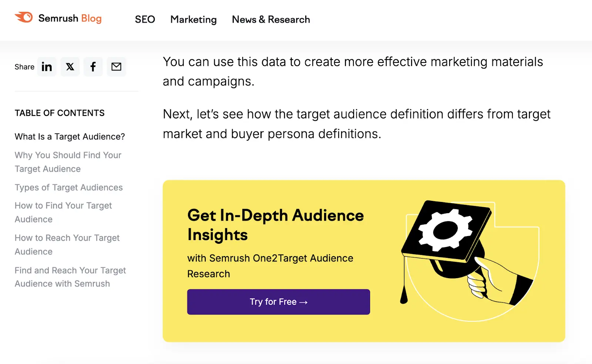Select 'Find and Reach Your Target Audience with Semrush'

70,277
